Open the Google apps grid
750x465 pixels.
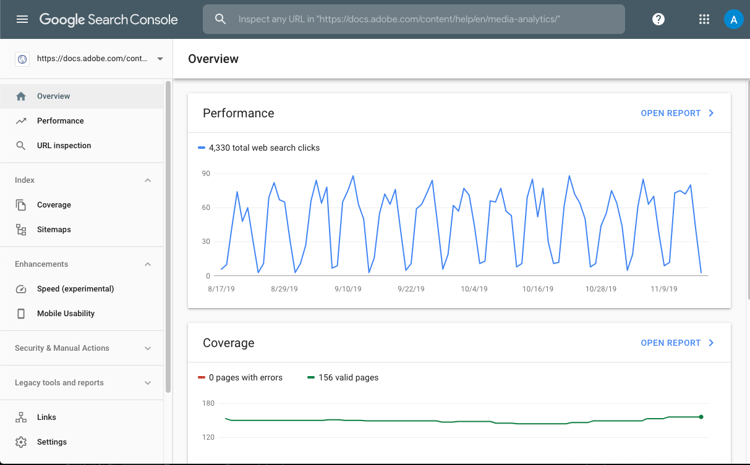tap(704, 19)
